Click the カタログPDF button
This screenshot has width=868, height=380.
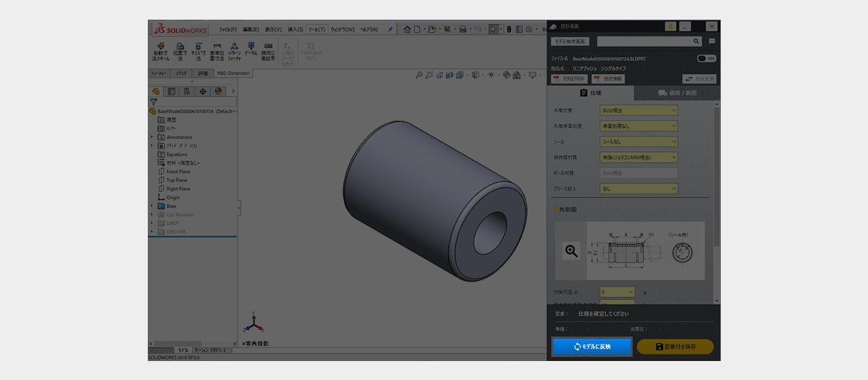569,79
